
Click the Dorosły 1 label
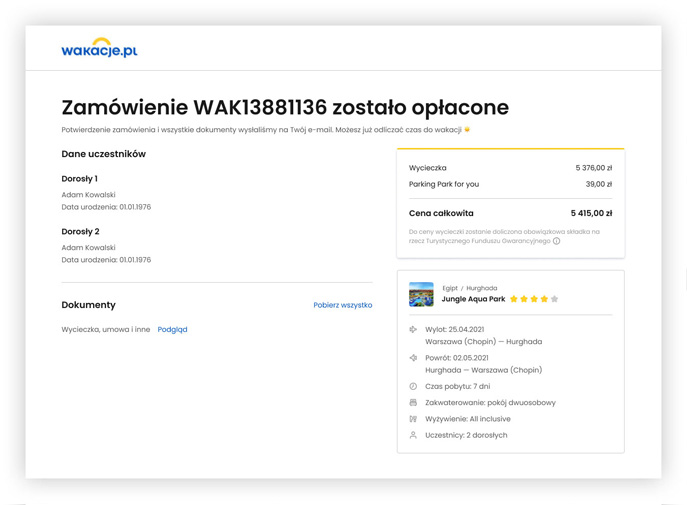point(79,179)
